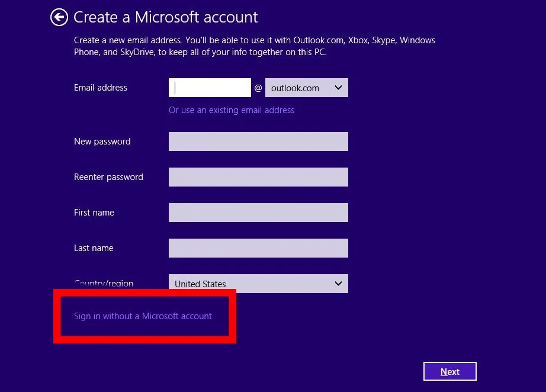
Task: Click the Email address input field
Action: tap(210, 88)
